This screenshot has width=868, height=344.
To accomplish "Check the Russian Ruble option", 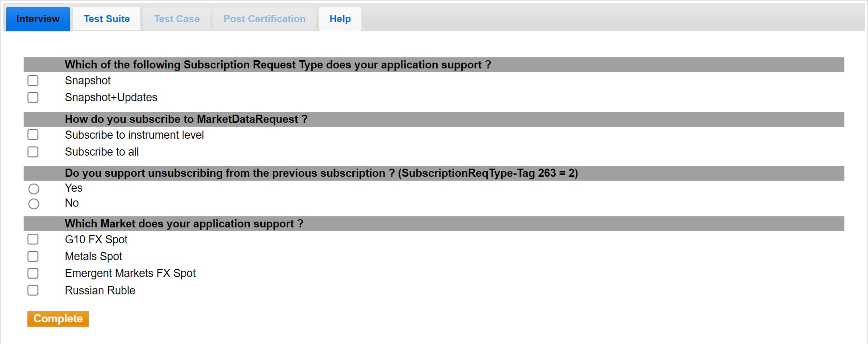I will [33, 291].
